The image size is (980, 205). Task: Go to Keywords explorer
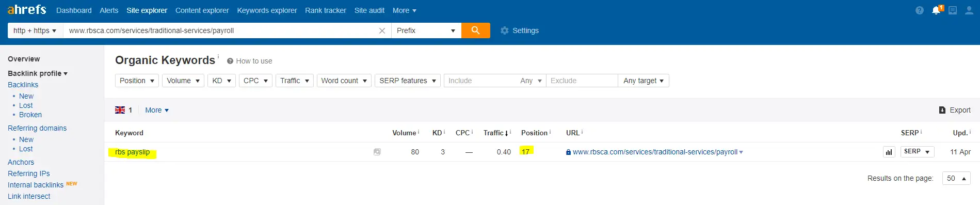(267, 10)
